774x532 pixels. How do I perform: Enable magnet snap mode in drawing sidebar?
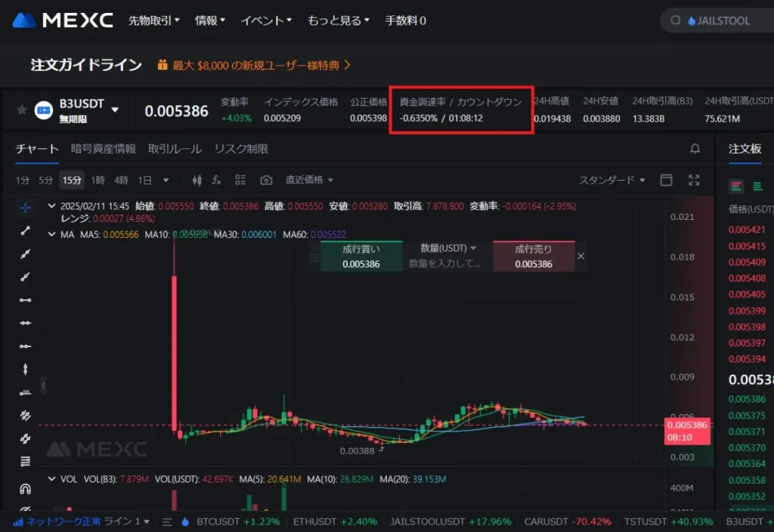[25, 489]
